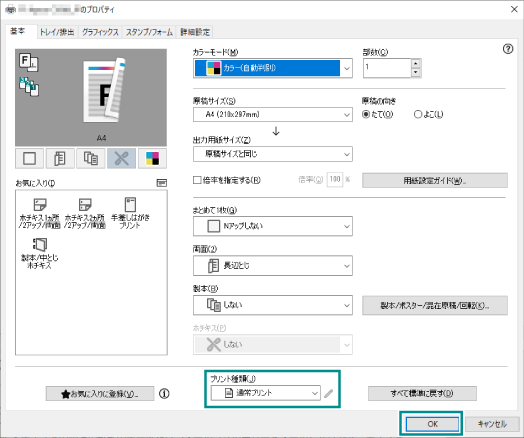This screenshot has width=524, height=438.
Task: Increase copies with the 部数 up arrow
Action: coord(415,63)
